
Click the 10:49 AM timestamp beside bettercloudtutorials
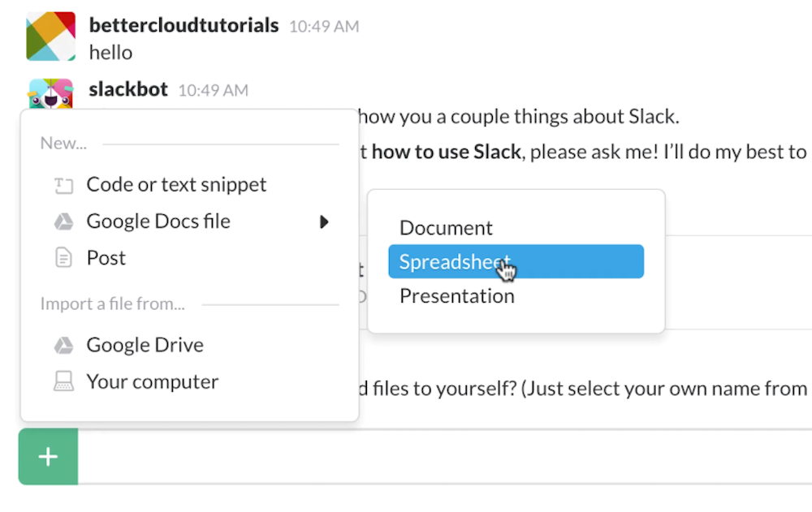(x=324, y=27)
